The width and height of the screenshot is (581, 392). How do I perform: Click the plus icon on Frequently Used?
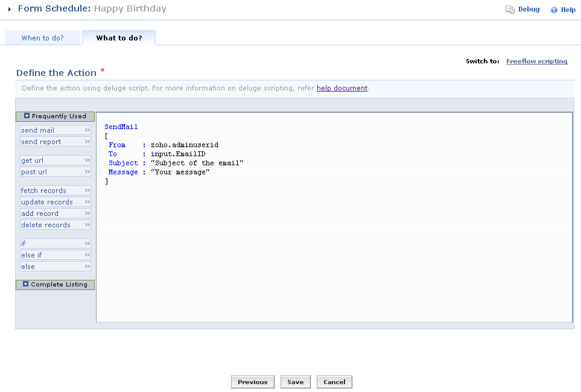27,116
